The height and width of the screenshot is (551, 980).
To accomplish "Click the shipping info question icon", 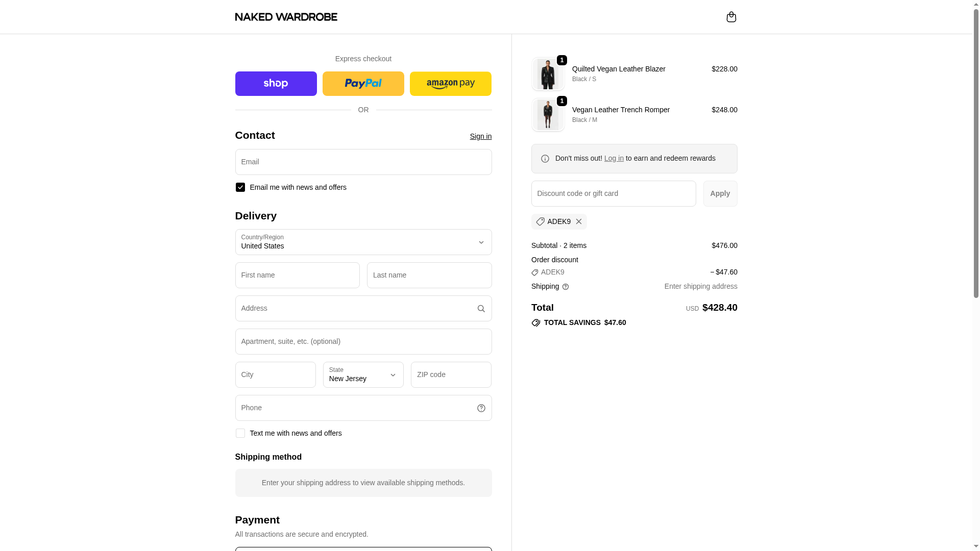I will (566, 287).
